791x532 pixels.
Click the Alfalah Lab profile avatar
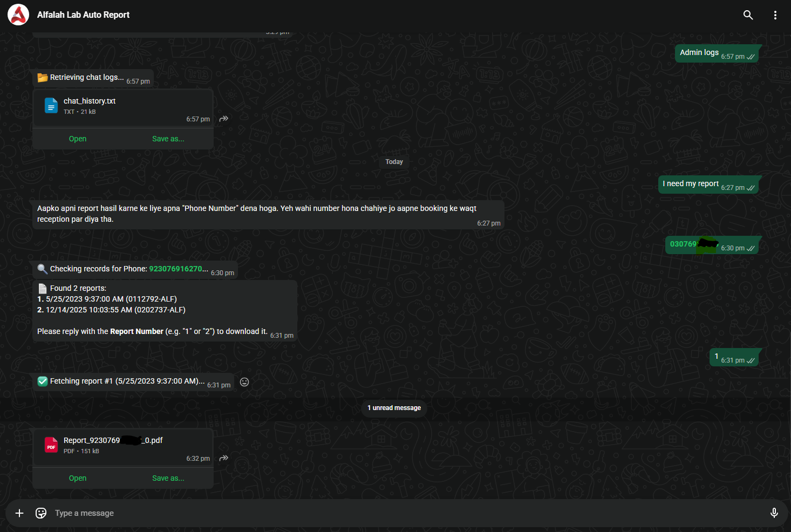18,15
